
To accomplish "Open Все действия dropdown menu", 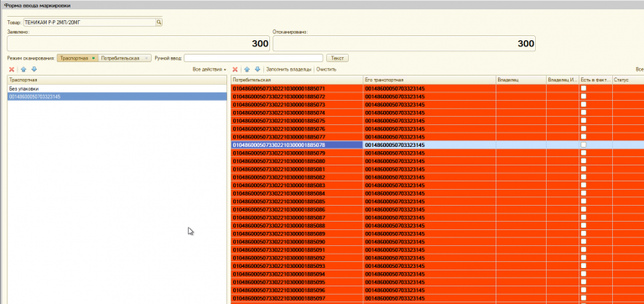I will 209,70.
